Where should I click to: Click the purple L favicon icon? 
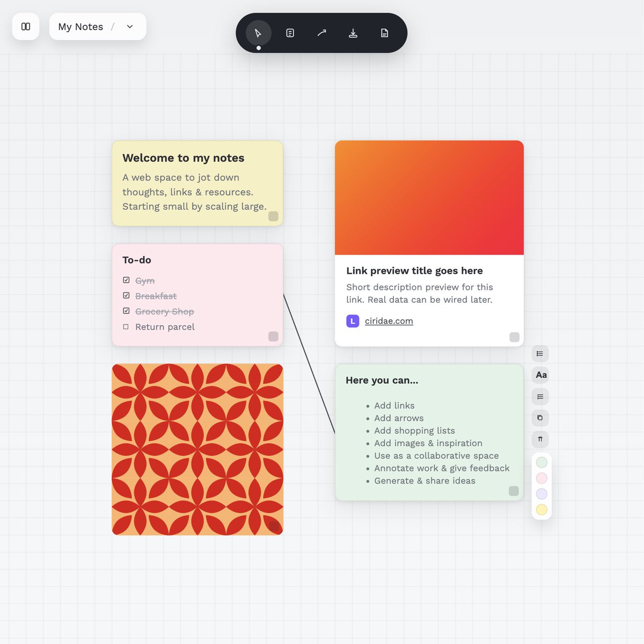[353, 321]
